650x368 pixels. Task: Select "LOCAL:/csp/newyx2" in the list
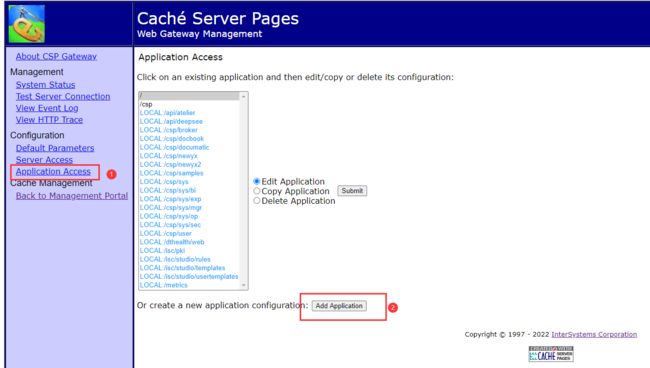[189, 165]
